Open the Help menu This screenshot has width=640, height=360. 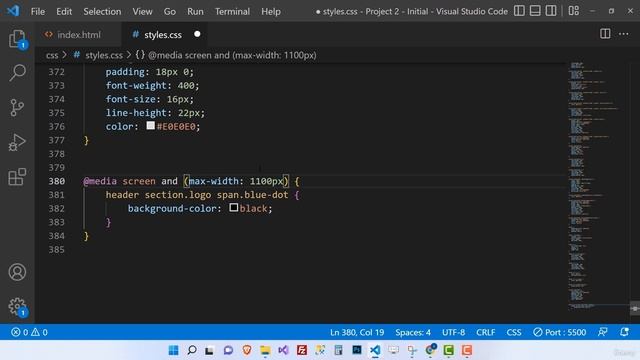(271, 11)
